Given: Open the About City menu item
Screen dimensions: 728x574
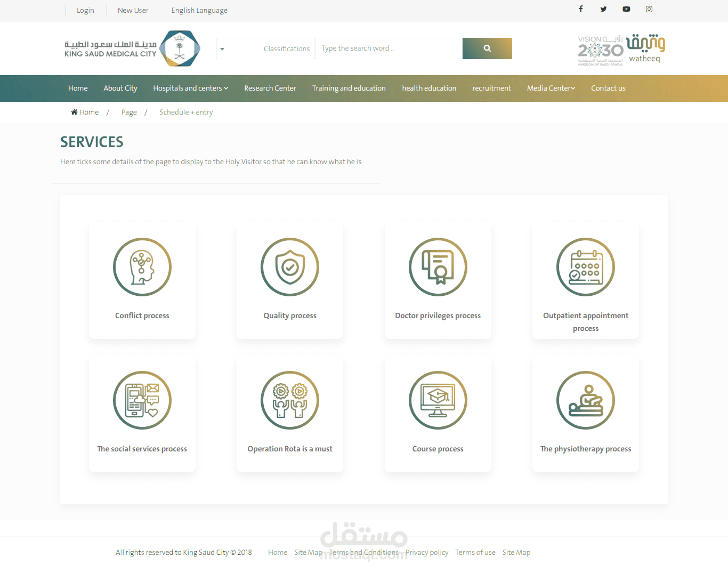Looking at the screenshot, I should tap(120, 88).
